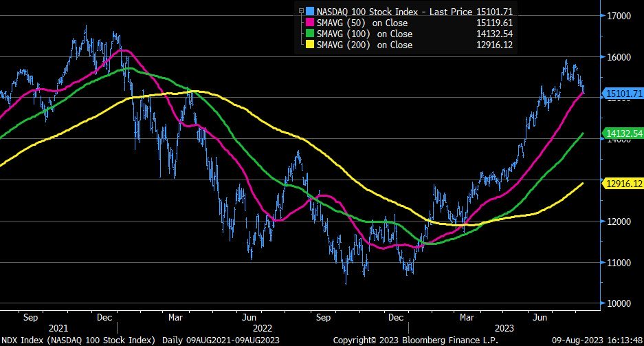Viewport: 644px width, 346px height.
Task: Click the 2021 year label on the time axis
Action: [58, 328]
